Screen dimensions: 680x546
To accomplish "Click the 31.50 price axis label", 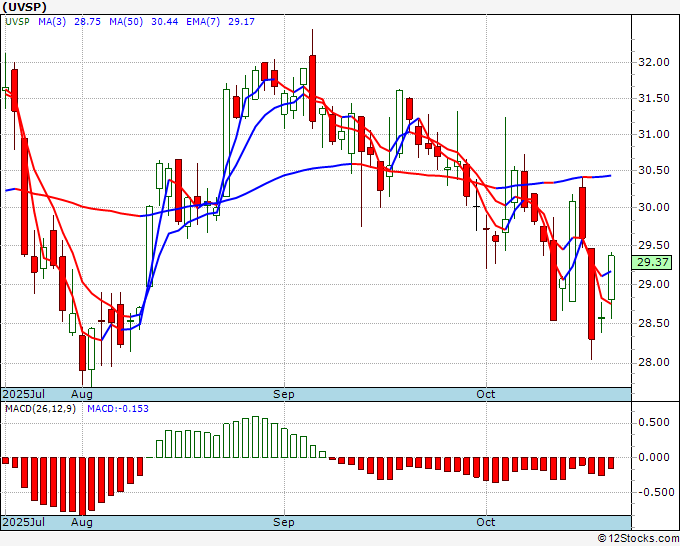I will pos(654,98).
